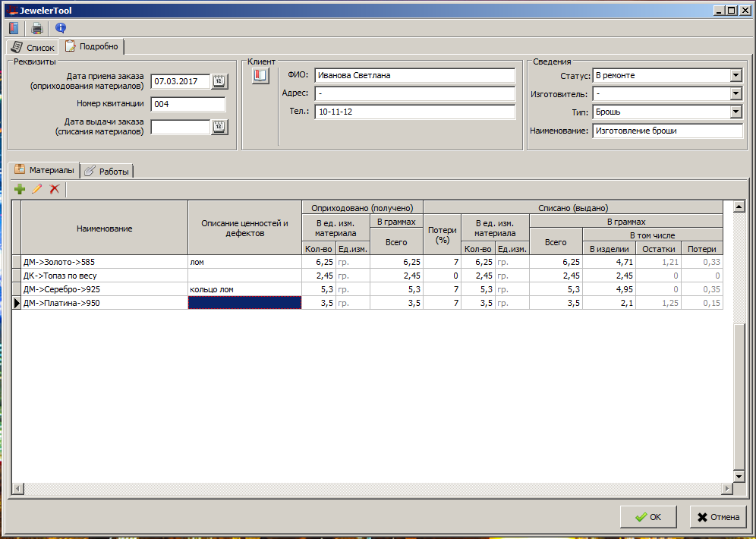The width and height of the screenshot is (756, 539).
Task: Click the empty order issue date field
Action: pos(181,128)
